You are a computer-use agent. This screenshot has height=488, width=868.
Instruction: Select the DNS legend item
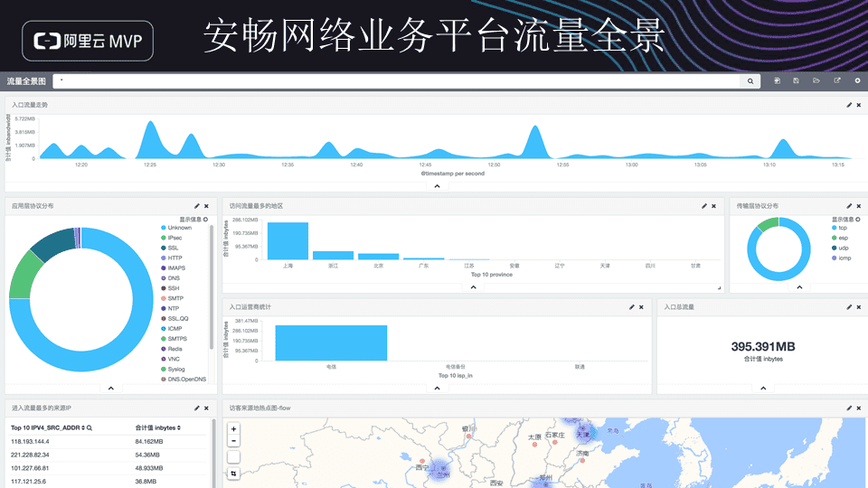click(170, 278)
